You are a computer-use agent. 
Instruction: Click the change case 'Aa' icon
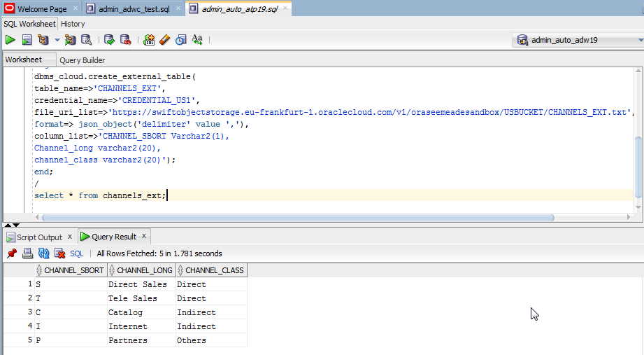click(x=197, y=40)
